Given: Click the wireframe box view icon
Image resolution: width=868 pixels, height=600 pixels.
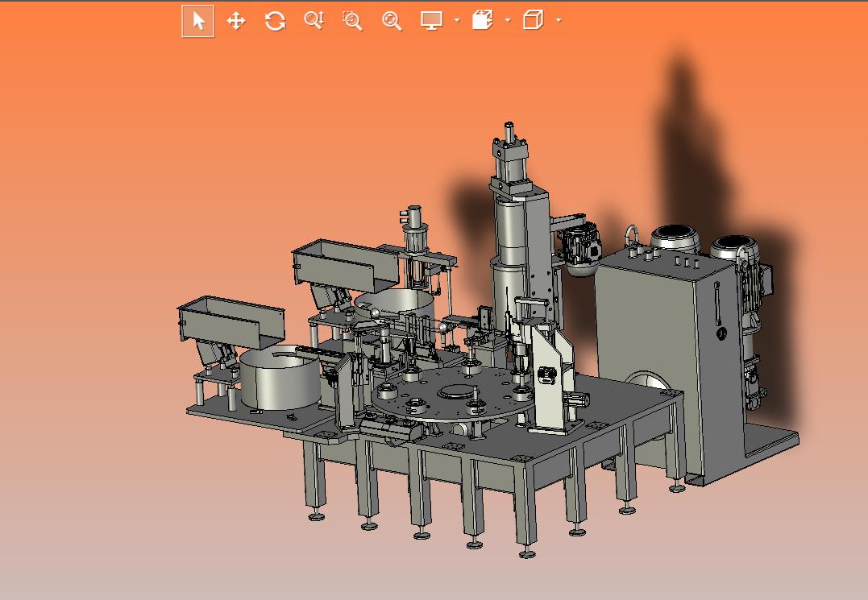Looking at the screenshot, I should coord(533,20).
